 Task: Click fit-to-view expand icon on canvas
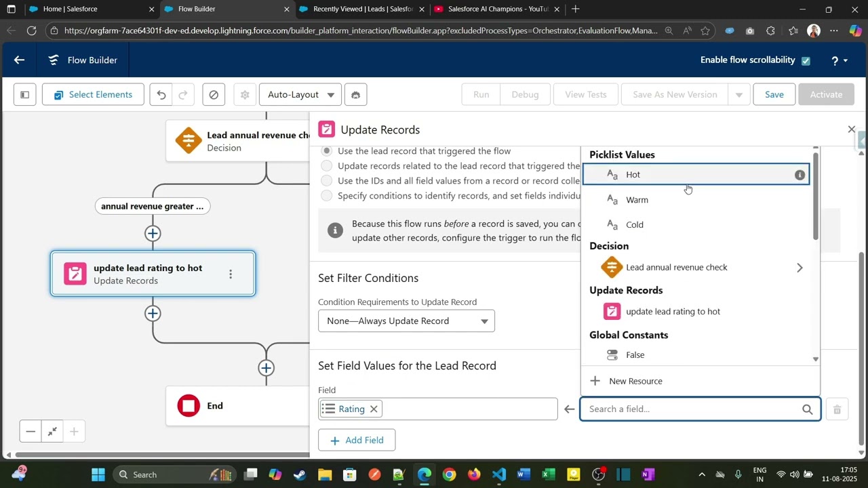point(52,432)
